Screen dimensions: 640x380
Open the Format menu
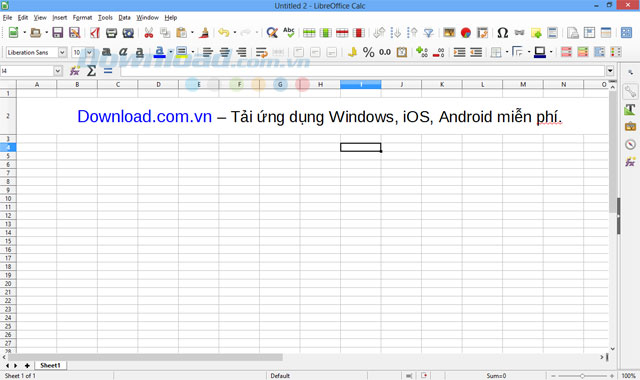(82, 18)
